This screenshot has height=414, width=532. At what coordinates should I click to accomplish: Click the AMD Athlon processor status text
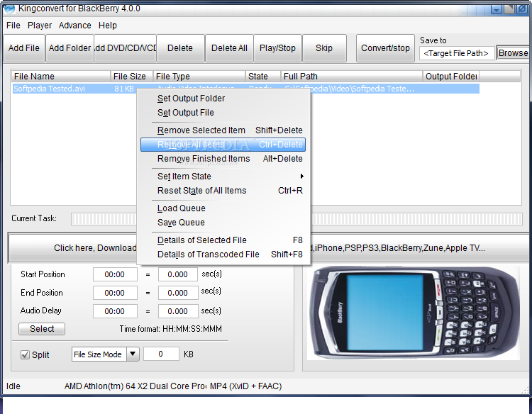(x=135, y=386)
